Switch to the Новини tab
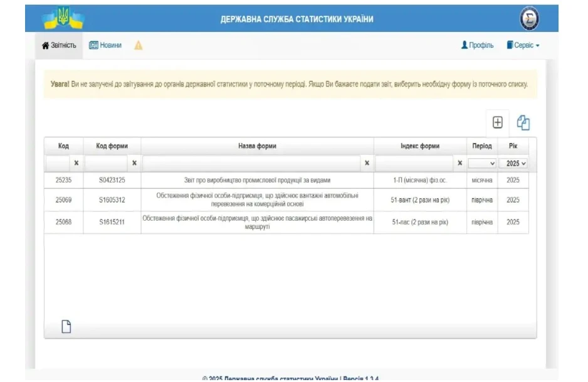The image size is (588, 382). [105, 45]
